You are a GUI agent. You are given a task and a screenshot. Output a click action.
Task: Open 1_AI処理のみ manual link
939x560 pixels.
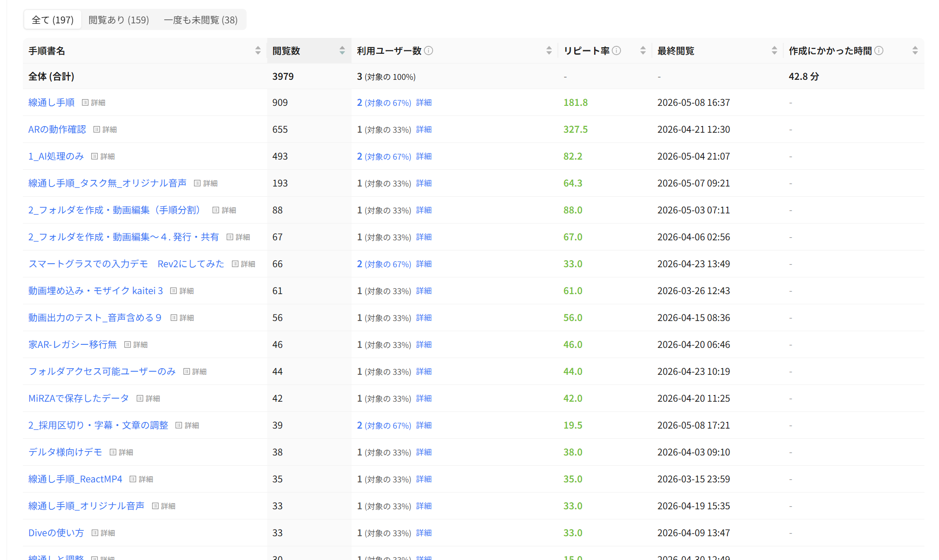[56, 156]
